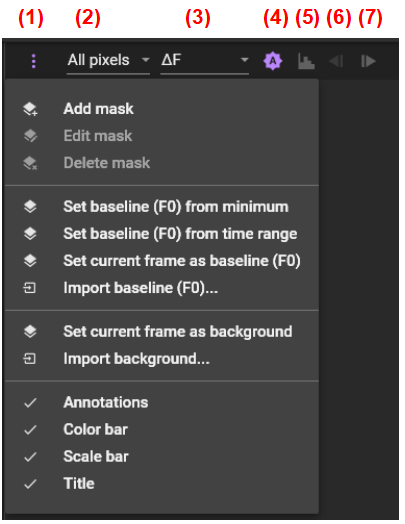Expand the ΔF display mode dropdown
This screenshot has height=524, width=405.
coord(205,61)
